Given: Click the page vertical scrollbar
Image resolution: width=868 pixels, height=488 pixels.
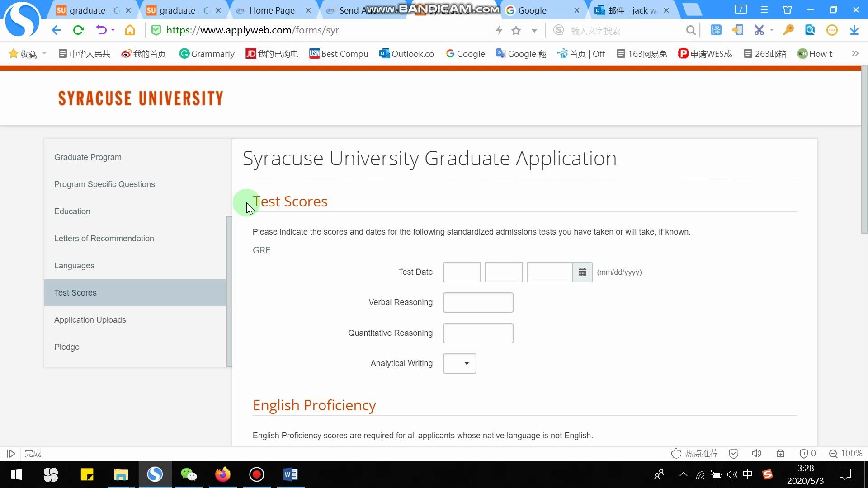Looking at the screenshot, I should tap(864, 150).
